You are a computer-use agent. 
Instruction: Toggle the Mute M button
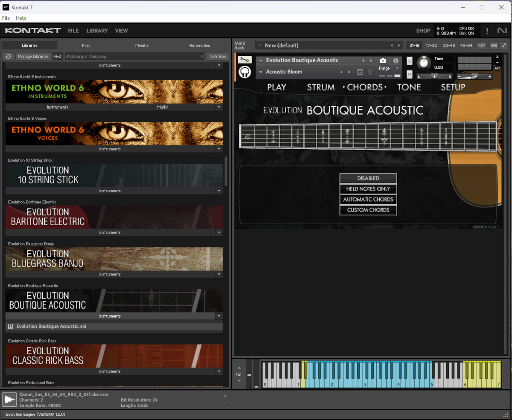coord(410,75)
